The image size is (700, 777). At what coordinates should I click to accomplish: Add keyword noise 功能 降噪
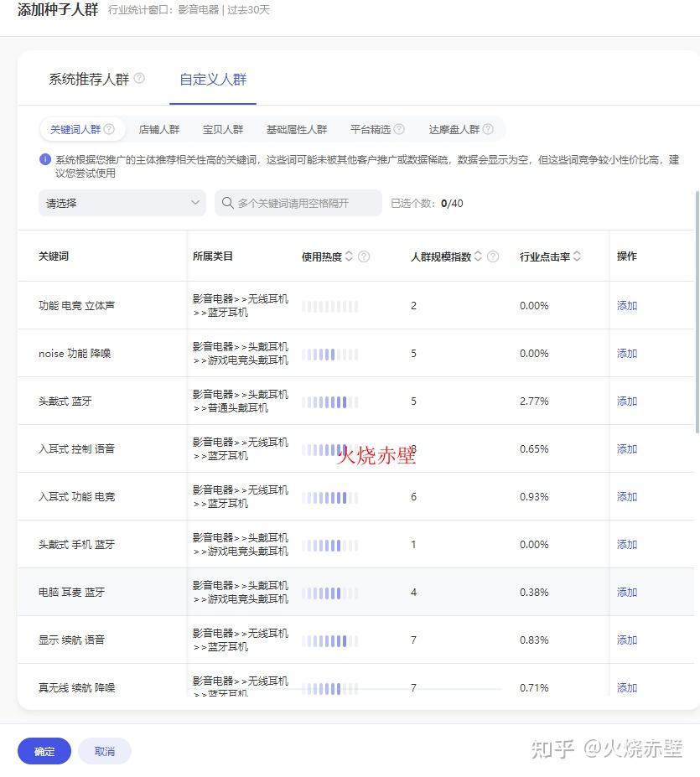(627, 354)
